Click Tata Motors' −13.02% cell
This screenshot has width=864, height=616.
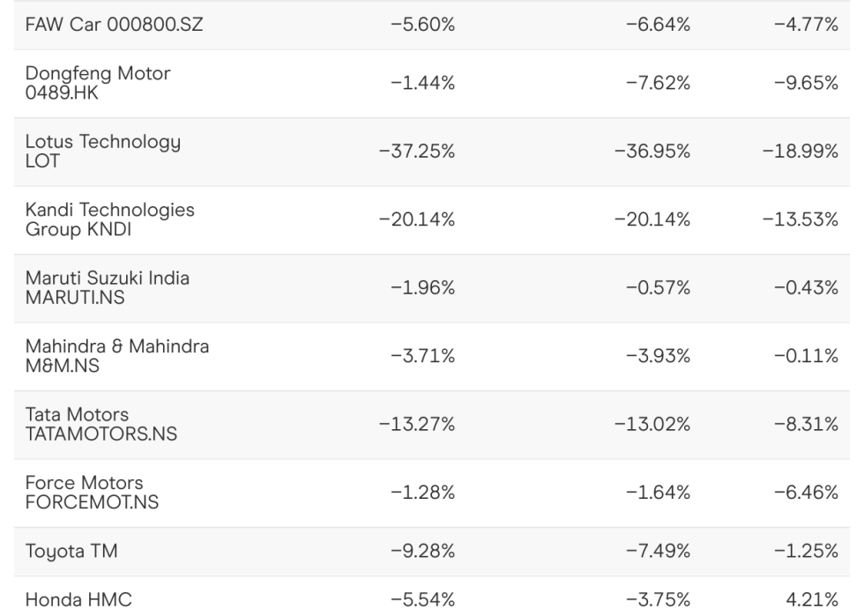point(652,425)
